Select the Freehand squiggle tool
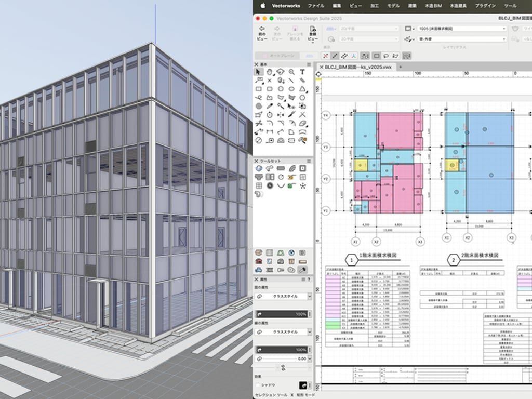 coord(259,98)
